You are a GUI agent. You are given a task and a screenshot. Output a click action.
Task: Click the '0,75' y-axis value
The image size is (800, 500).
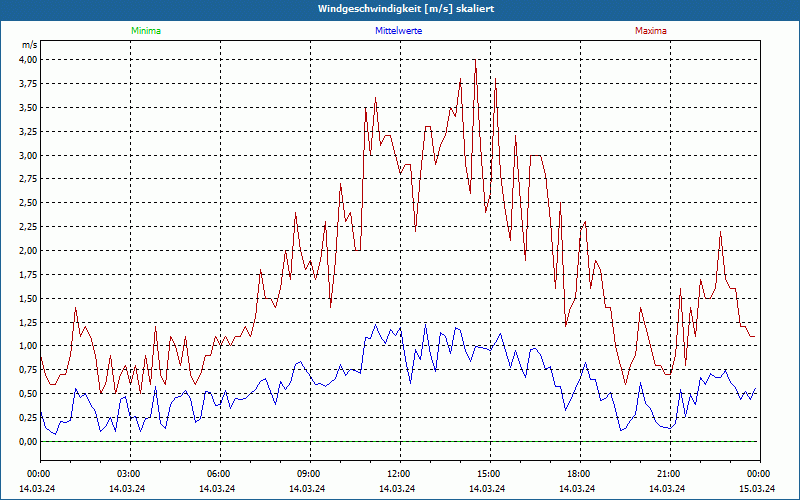tap(28, 370)
